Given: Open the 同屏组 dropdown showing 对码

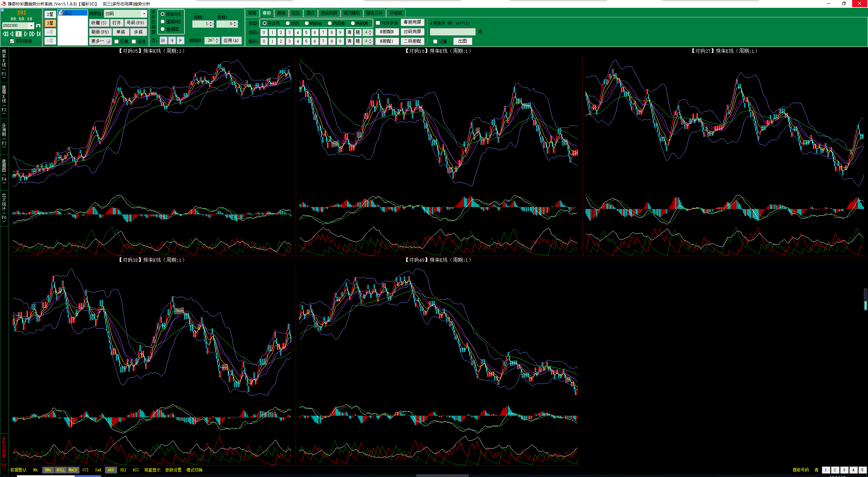Looking at the screenshot, I should [144, 14].
